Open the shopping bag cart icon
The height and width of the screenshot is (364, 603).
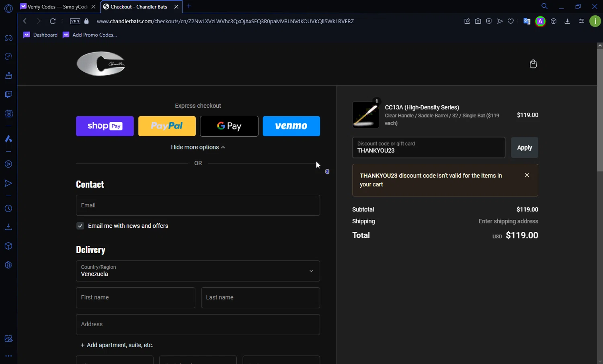click(533, 64)
